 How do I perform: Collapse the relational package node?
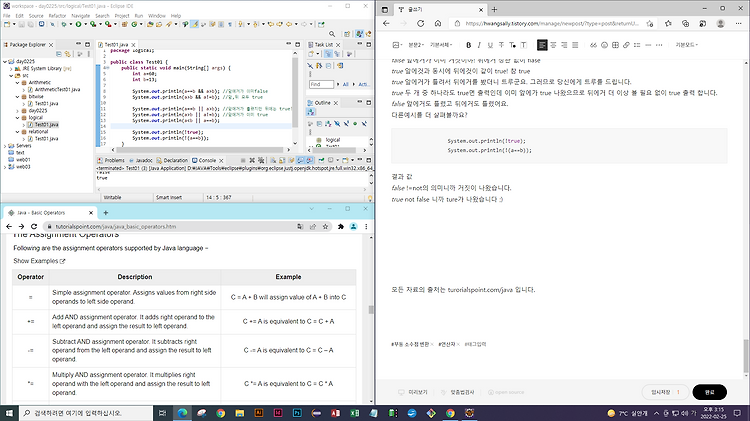[x=18, y=132]
